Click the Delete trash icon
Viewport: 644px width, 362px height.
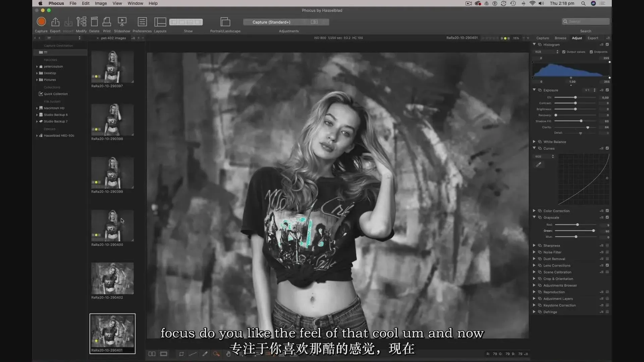[x=94, y=22]
